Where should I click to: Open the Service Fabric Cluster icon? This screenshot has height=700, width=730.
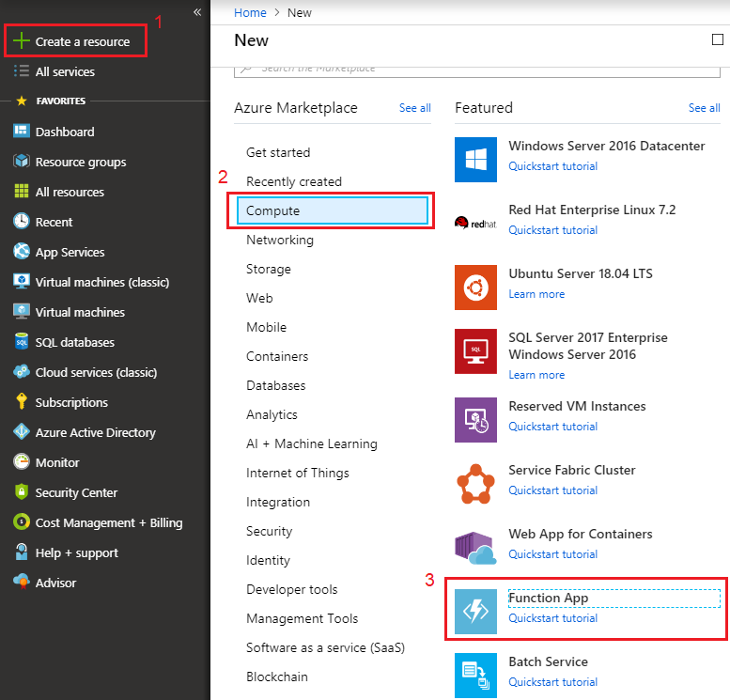pos(475,483)
